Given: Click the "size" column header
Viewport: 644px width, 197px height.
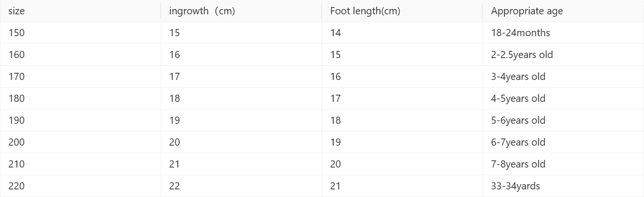Looking at the screenshot, I should (x=17, y=11).
